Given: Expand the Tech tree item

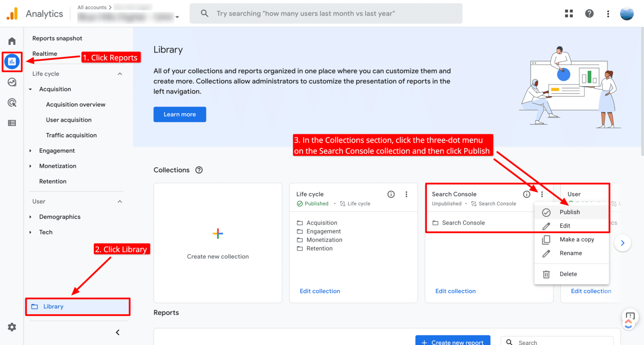Looking at the screenshot, I should click(30, 232).
